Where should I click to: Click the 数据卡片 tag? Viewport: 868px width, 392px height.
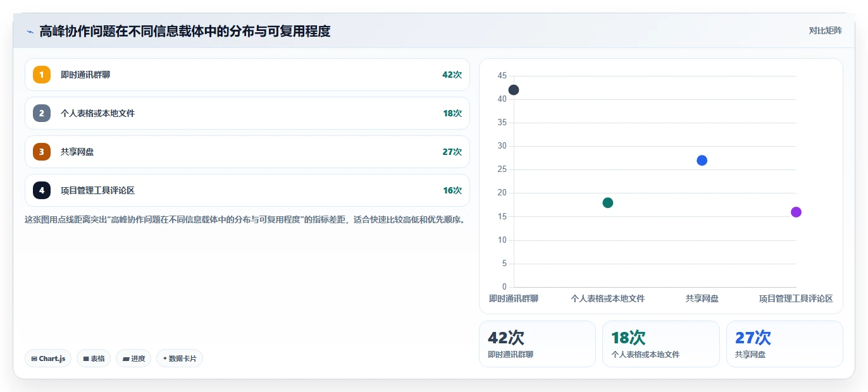(x=180, y=358)
